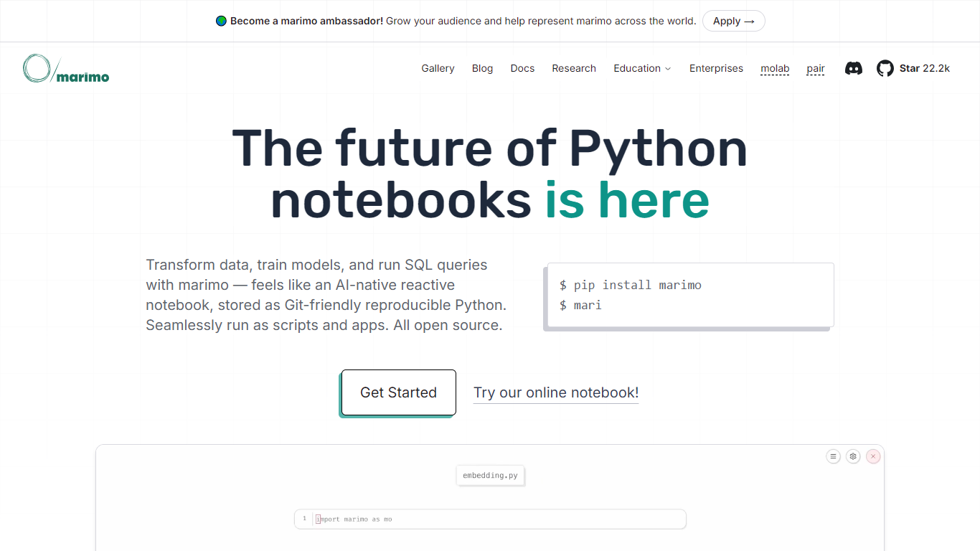This screenshot has width=980, height=551.
Task: Open the Enterprises page
Action: point(716,68)
